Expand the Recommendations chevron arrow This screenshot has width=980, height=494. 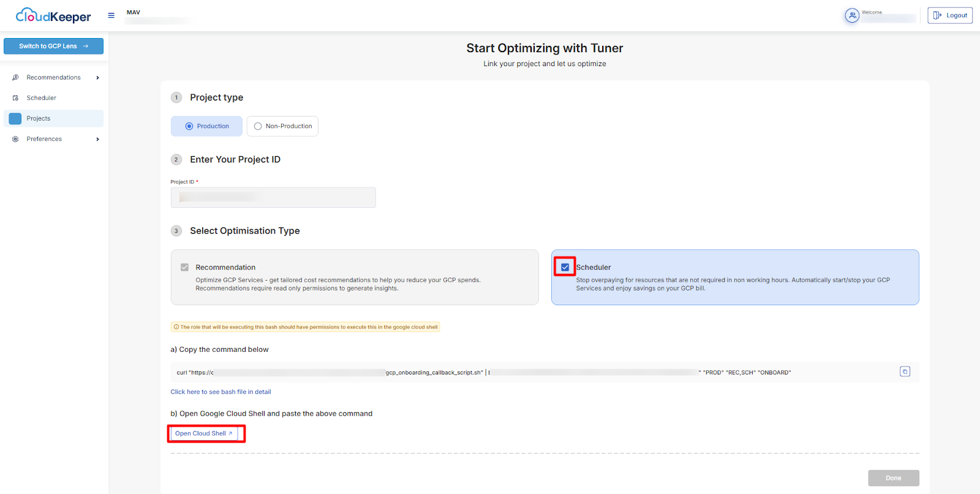coord(97,78)
